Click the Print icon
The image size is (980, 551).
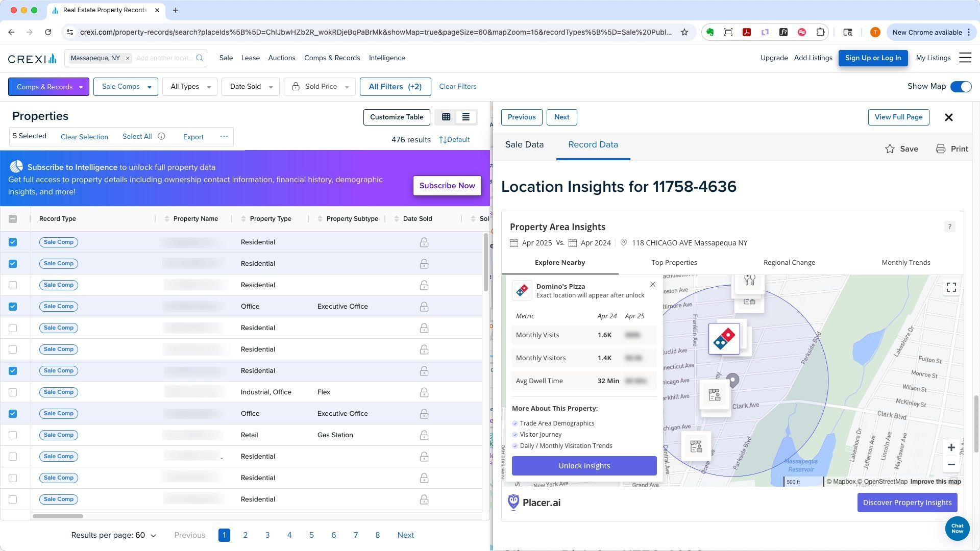(x=941, y=149)
